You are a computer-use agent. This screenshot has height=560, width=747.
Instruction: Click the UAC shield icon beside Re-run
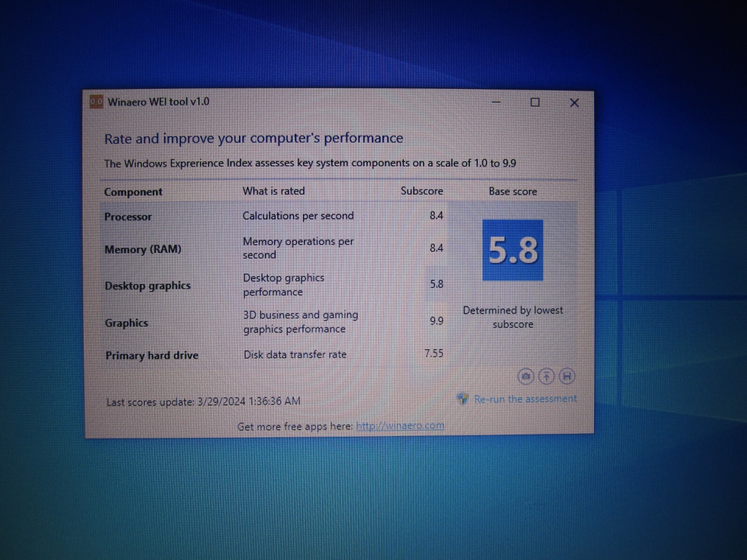pos(463,399)
